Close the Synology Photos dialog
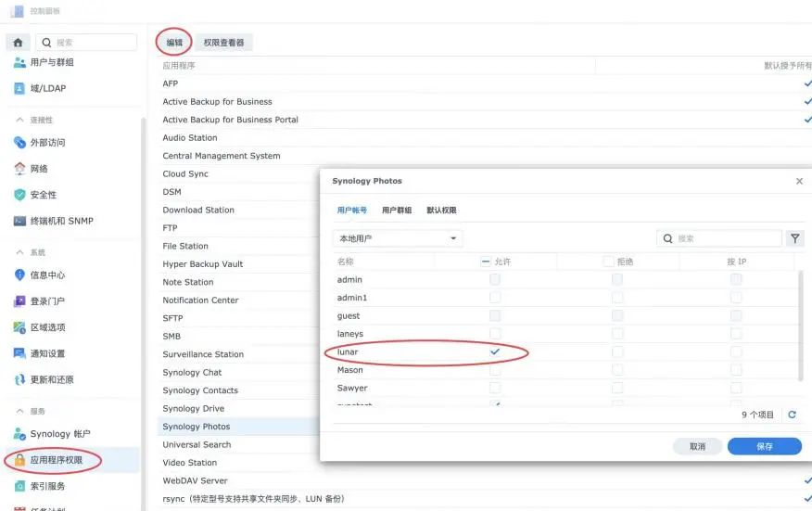812x511 pixels. [x=800, y=181]
